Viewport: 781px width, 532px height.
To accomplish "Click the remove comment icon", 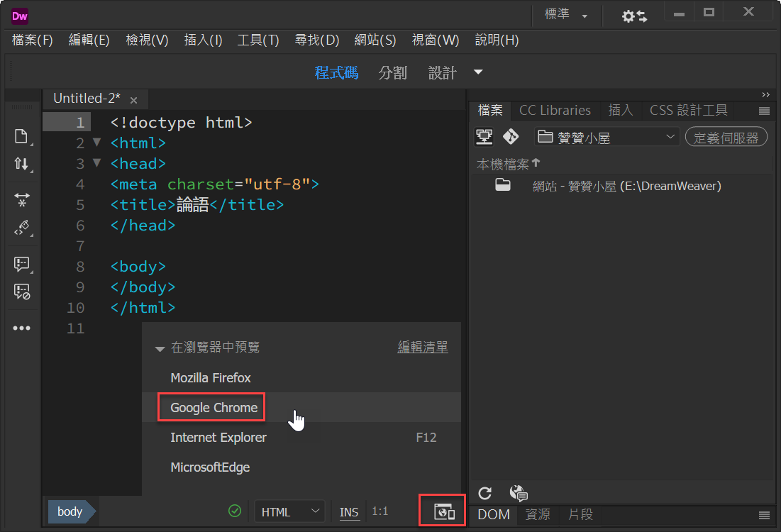I will click(x=21, y=292).
